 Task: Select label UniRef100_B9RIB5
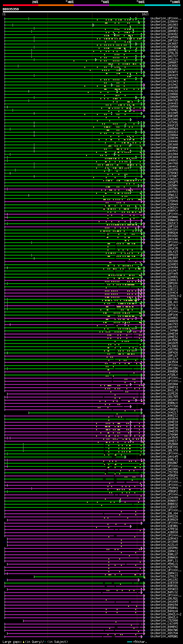point(164,116)
